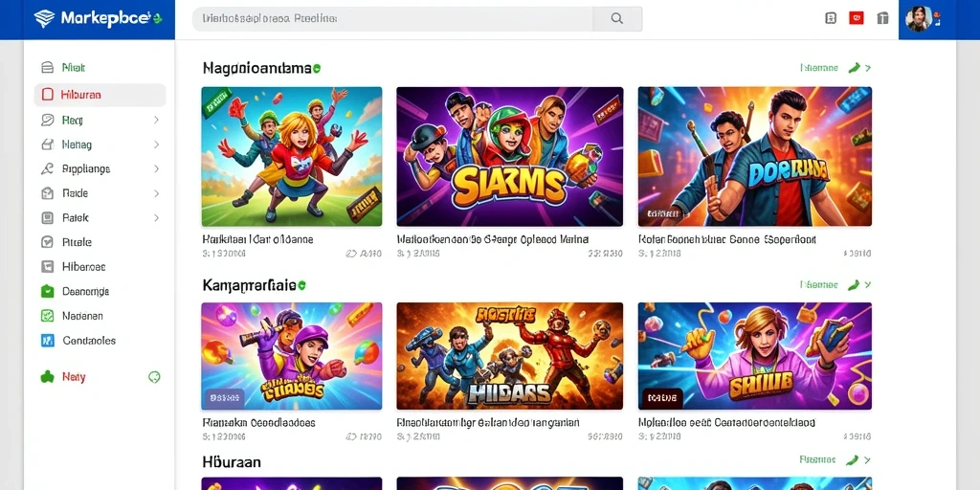Click title below blonde girl on grass thumbnail

tap(257, 239)
